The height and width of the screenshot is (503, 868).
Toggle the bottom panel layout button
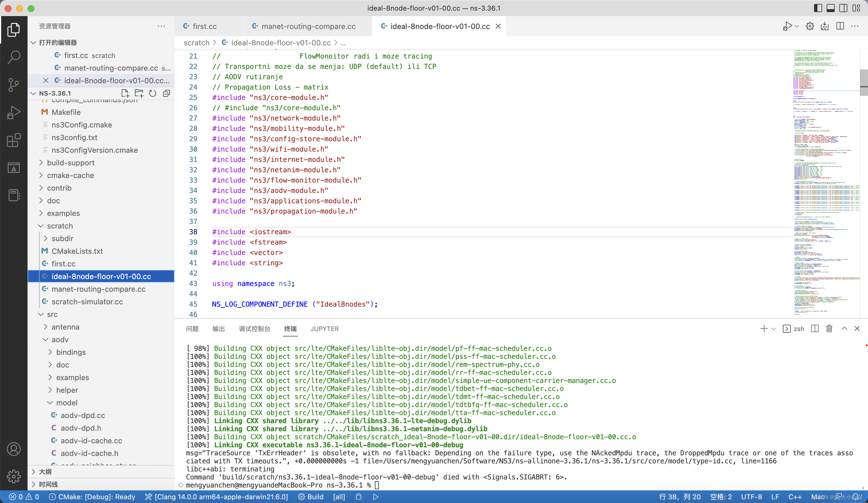(x=830, y=8)
